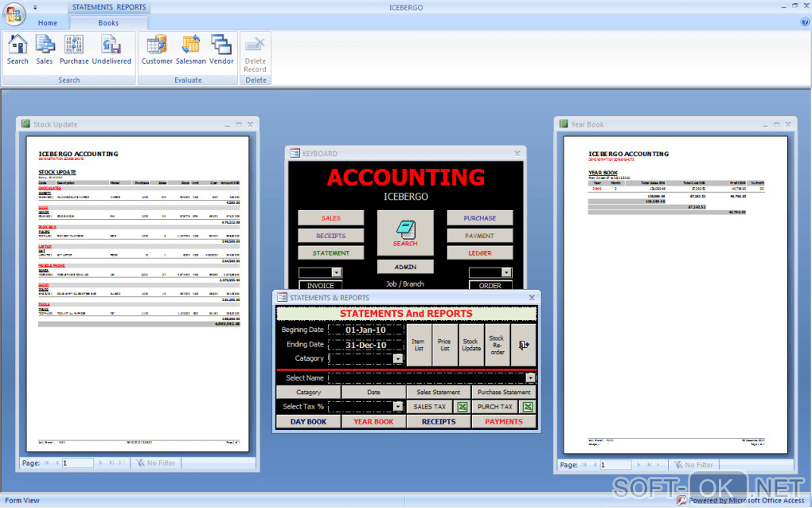Click the PAYMENT button

click(x=479, y=236)
